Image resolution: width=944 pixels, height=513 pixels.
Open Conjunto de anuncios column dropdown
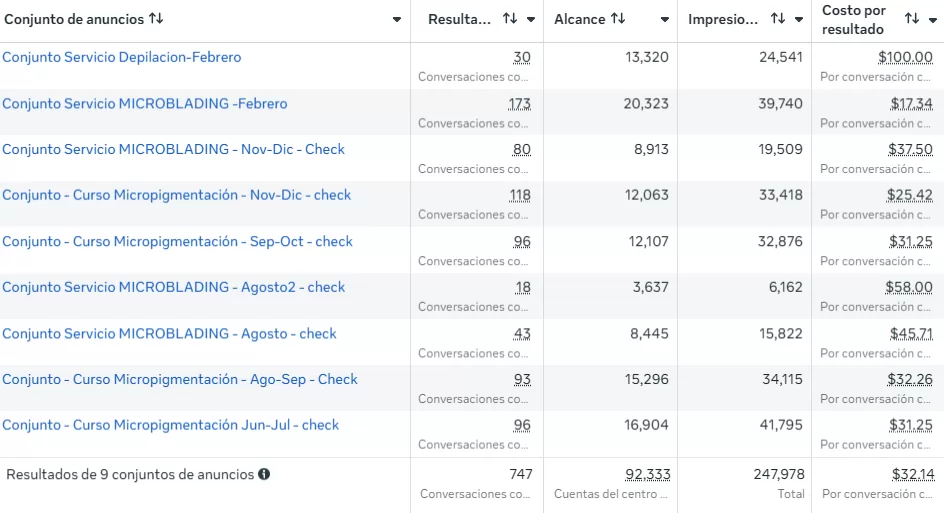pyautogui.click(x=397, y=20)
